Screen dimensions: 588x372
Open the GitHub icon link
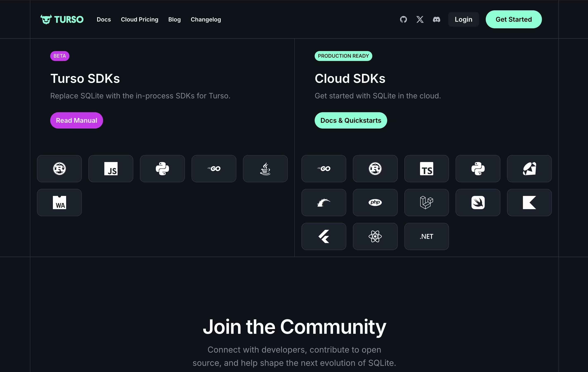coord(403,19)
